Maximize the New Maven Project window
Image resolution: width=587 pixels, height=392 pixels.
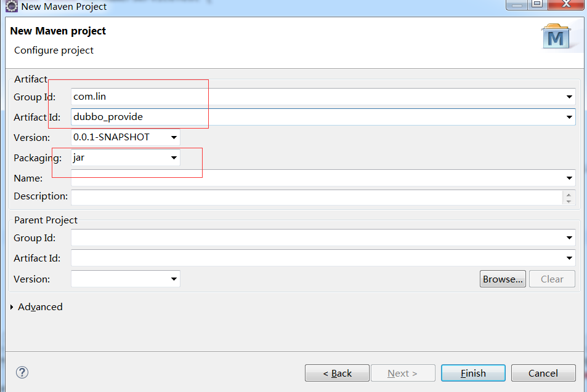click(x=538, y=4)
